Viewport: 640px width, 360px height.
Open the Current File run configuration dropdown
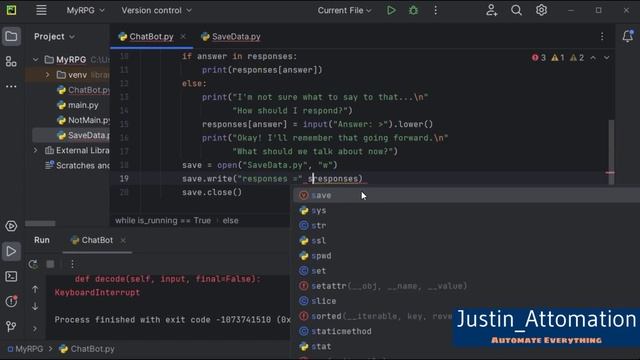pyautogui.click(x=344, y=10)
